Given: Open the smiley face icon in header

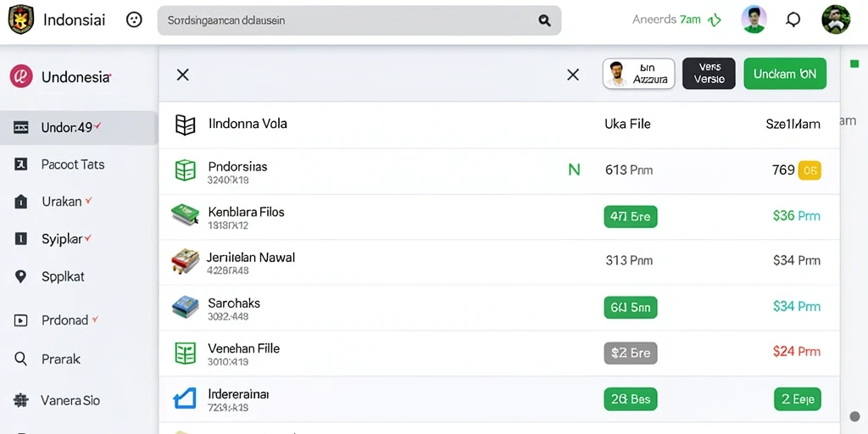Looking at the screenshot, I should pos(134,20).
